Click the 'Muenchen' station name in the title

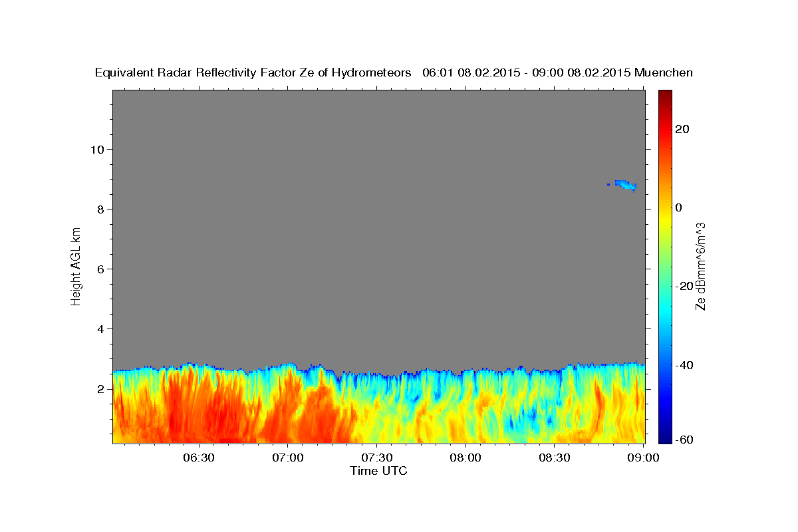point(664,72)
